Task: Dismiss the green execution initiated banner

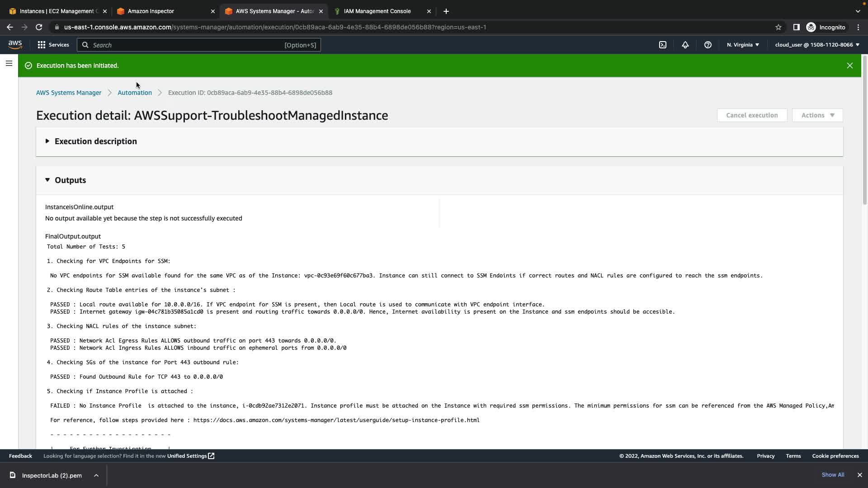Action: pyautogui.click(x=849, y=66)
